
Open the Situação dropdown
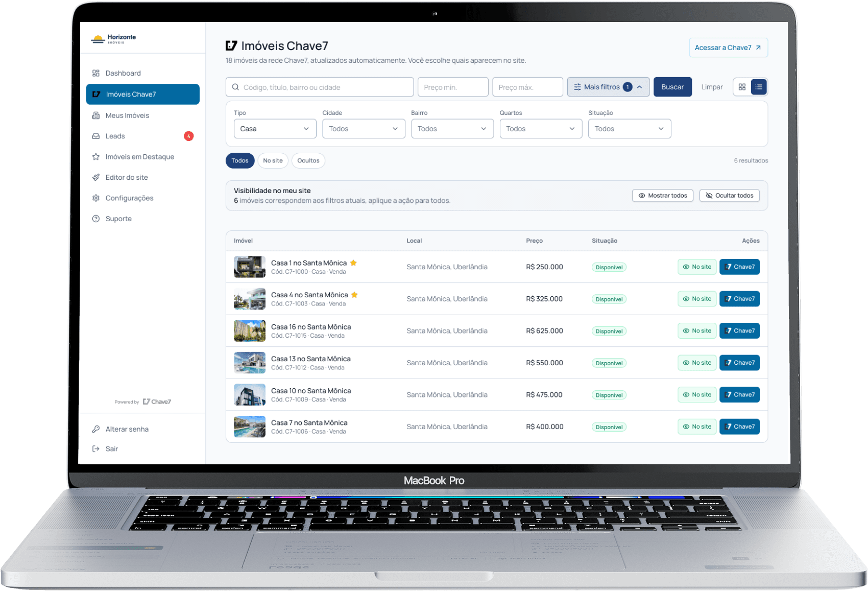[x=630, y=129]
